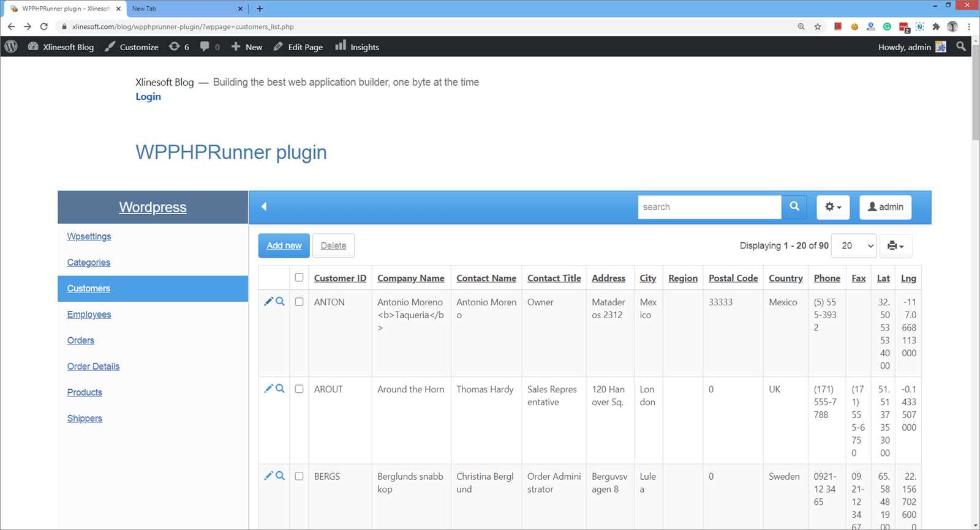The image size is (980, 530).
Task: Open the Customize menu item
Action: tap(132, 47)
